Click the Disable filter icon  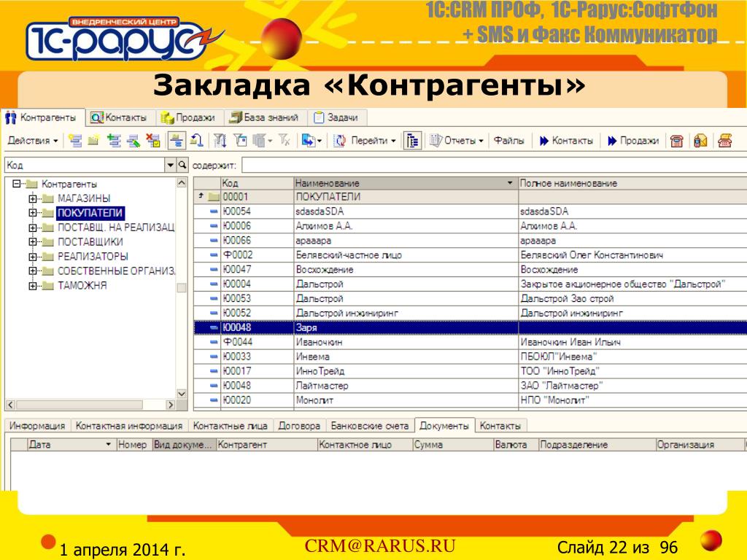[x=285, y=141]
